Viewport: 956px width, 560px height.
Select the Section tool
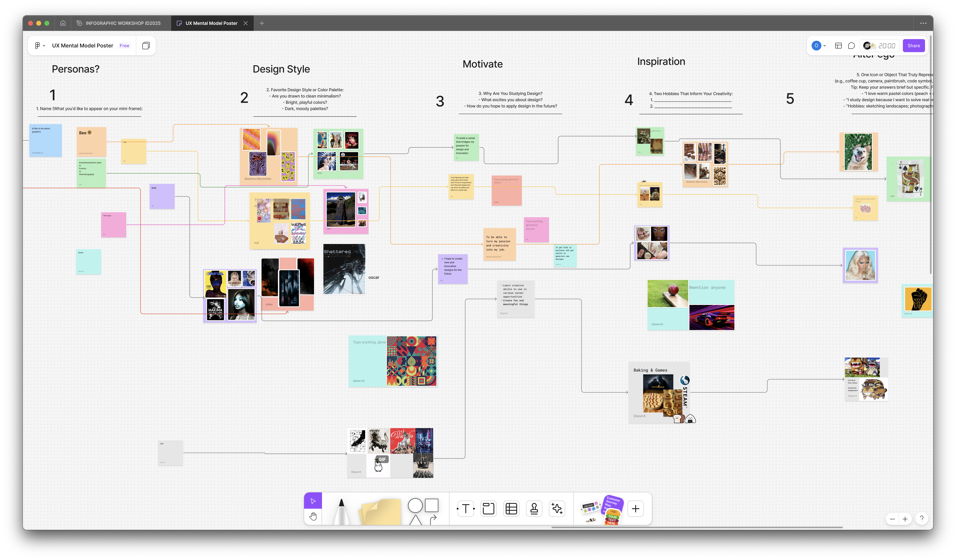(488, 508)
